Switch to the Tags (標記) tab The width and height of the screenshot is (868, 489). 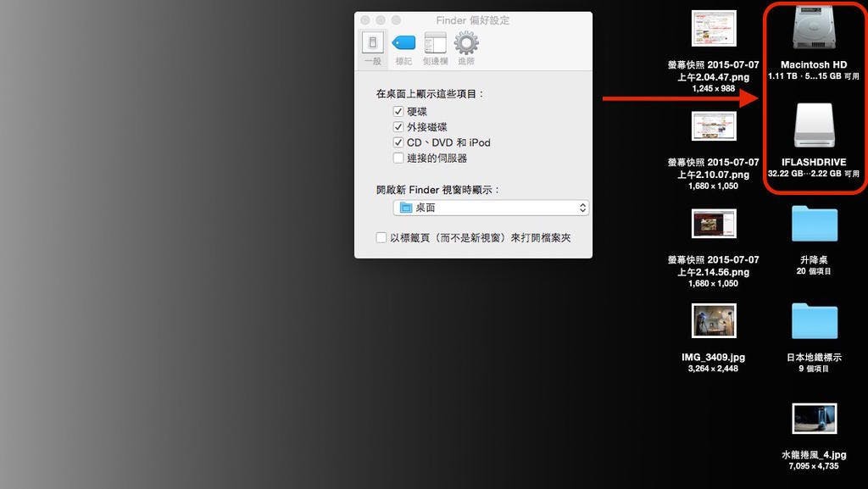click(403, 48)
